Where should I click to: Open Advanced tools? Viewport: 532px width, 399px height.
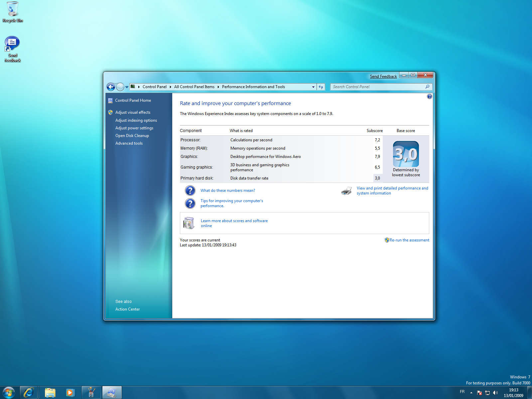129,143
